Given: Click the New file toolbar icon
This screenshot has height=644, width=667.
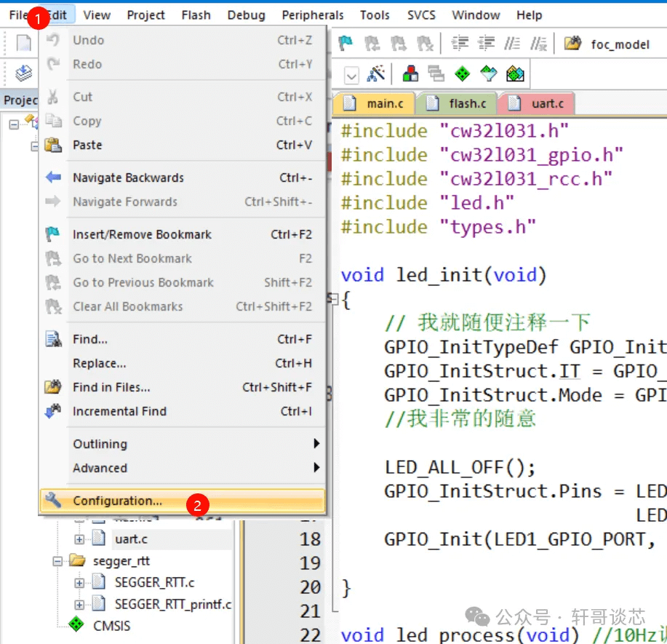Looking at the screenshot, I should click(x=24, y=44).
